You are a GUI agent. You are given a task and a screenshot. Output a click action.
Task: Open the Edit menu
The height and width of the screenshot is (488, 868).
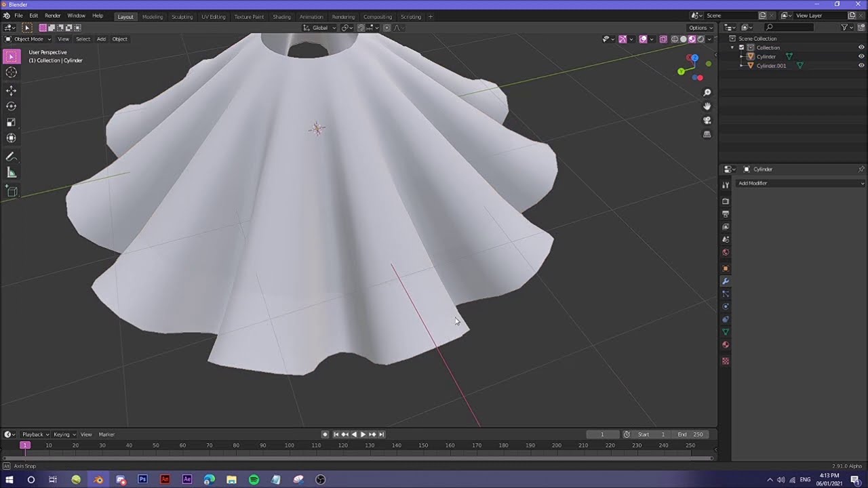(x=33, y=16)
